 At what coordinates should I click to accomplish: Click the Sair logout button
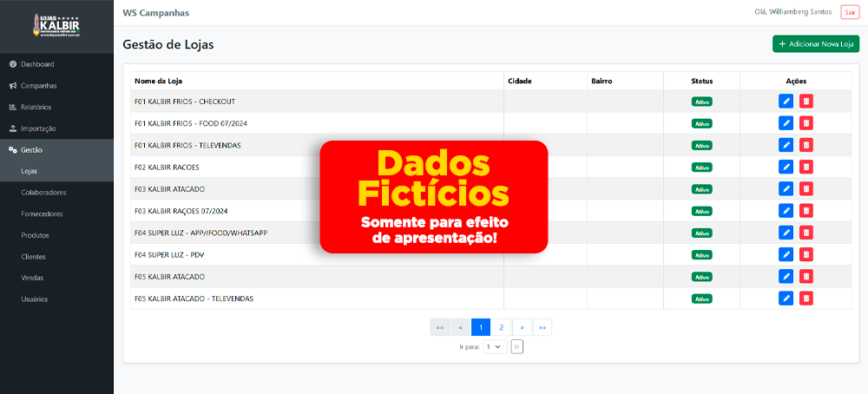[x=850, y=12]
